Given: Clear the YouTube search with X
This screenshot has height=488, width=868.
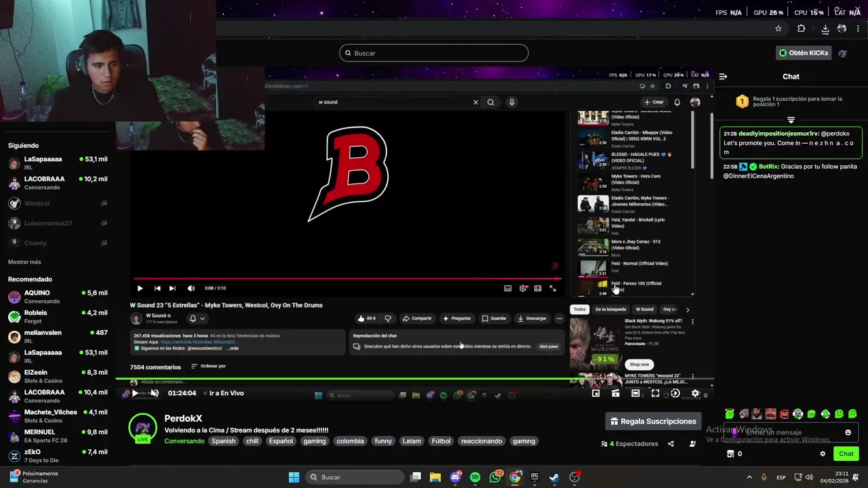Looking at the screenshot, I should (475, 102).
